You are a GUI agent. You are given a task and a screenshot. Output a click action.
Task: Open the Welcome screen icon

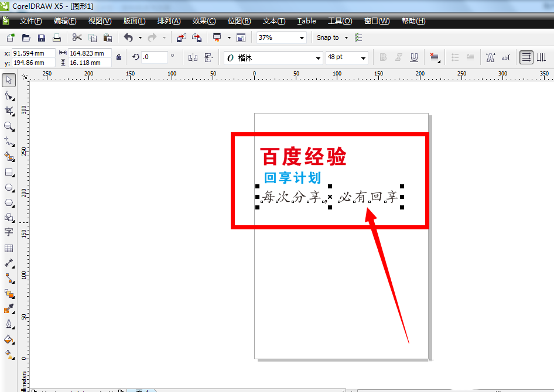pos(241,37)
